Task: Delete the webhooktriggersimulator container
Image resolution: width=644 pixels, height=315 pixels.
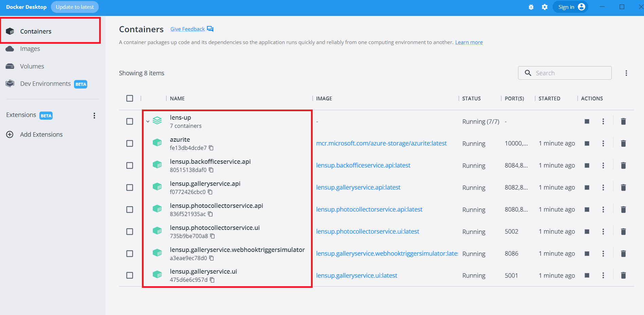Action: pos(623,254)
